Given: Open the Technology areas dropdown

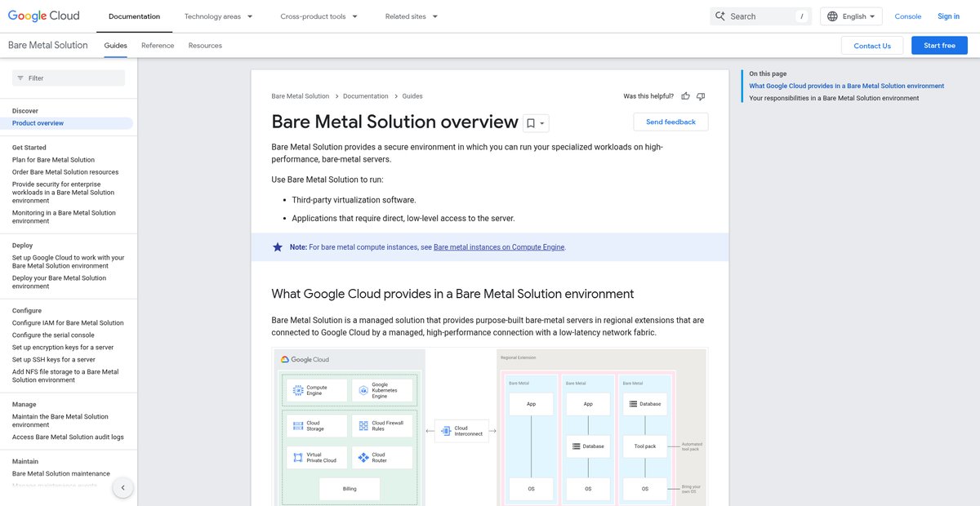Looking at the screenshot, I should (218, 16).
